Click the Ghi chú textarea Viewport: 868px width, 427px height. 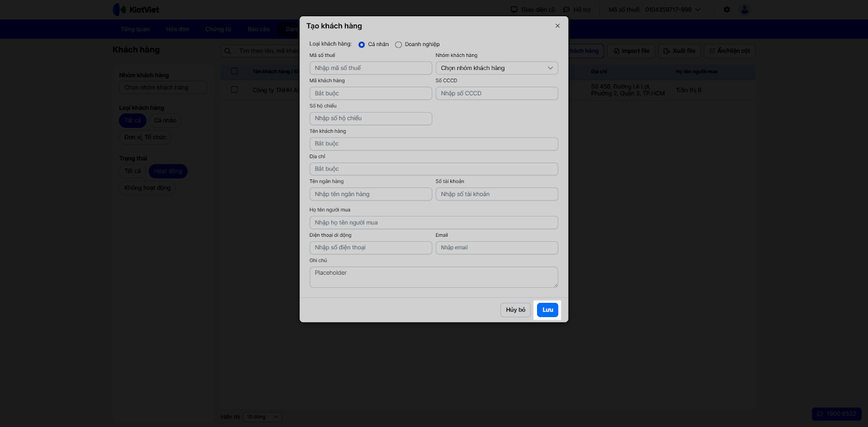[x=433, y=277]
